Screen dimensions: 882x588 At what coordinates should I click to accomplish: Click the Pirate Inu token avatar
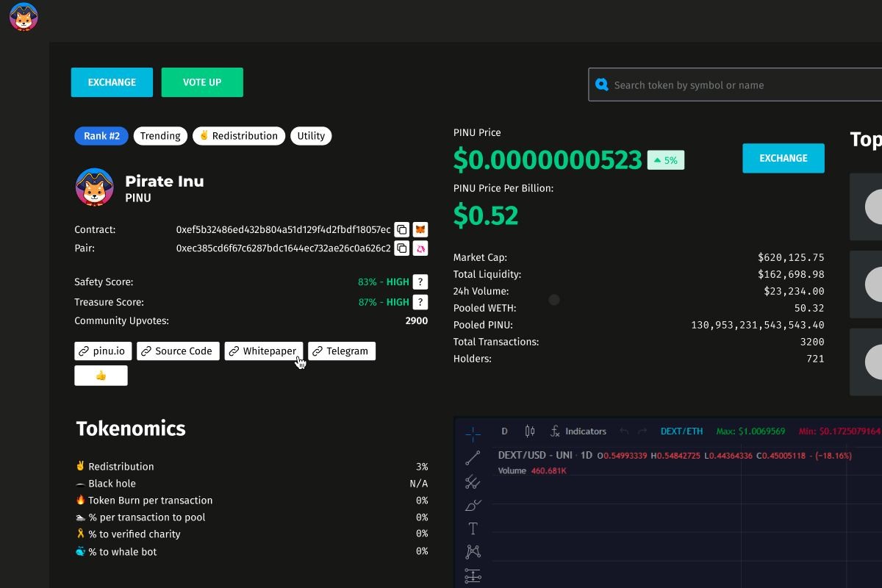[94, 187]
